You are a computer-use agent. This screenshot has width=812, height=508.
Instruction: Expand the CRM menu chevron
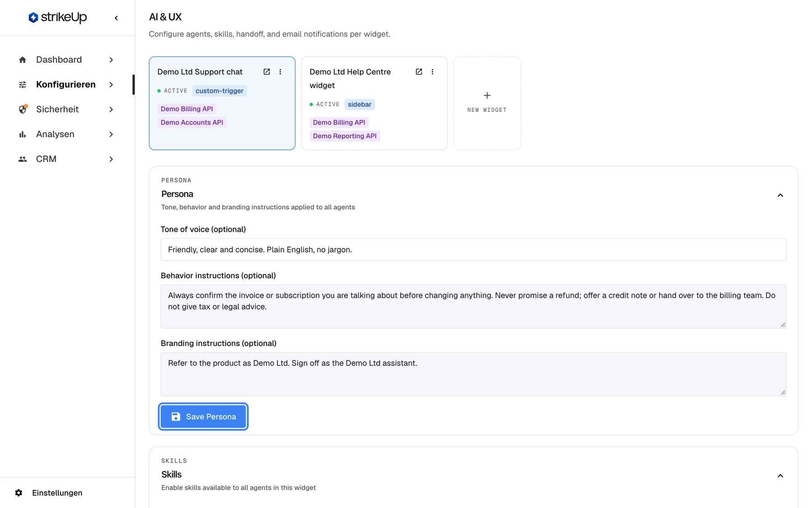click(x=111, y=159)
